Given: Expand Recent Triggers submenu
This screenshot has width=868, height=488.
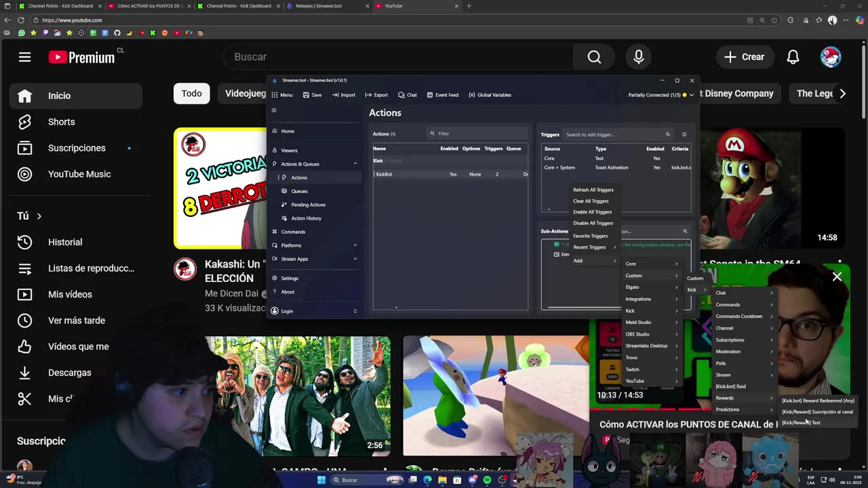Looking at the screenshot, I should [x=595, y=247].
